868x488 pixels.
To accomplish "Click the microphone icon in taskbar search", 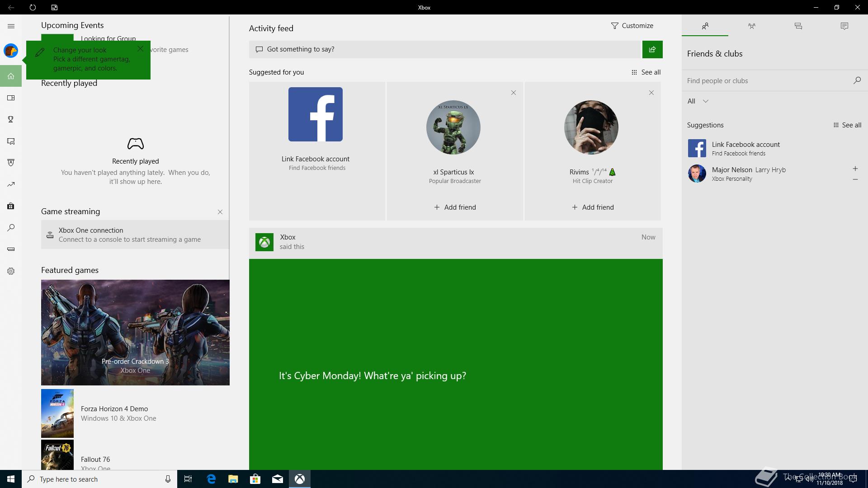I will click(x=168, y=479).
